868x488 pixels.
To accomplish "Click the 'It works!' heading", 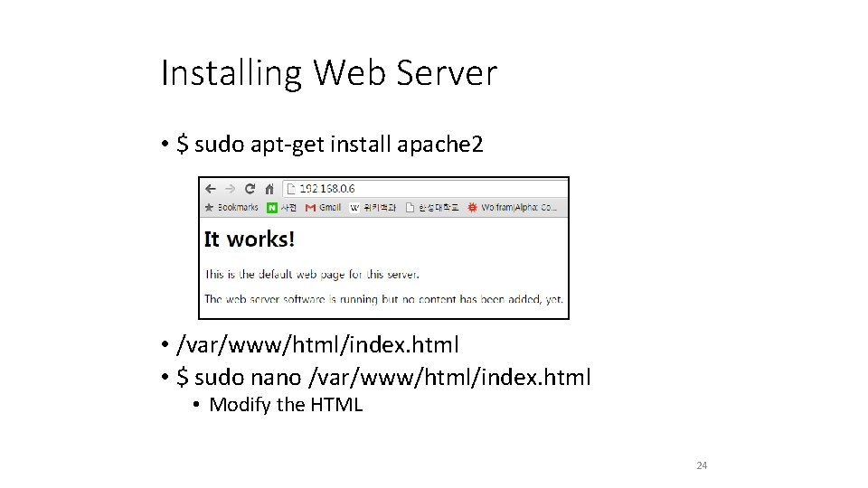I will 250,239.
